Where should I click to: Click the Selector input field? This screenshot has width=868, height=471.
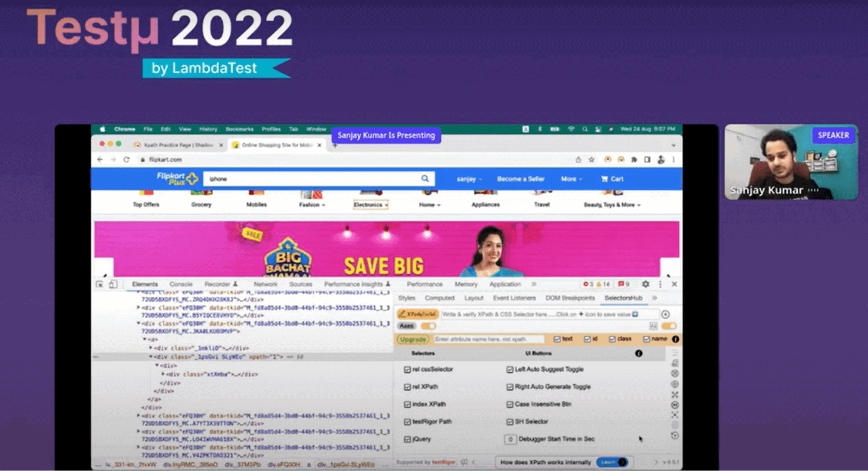tap(549, 314)
